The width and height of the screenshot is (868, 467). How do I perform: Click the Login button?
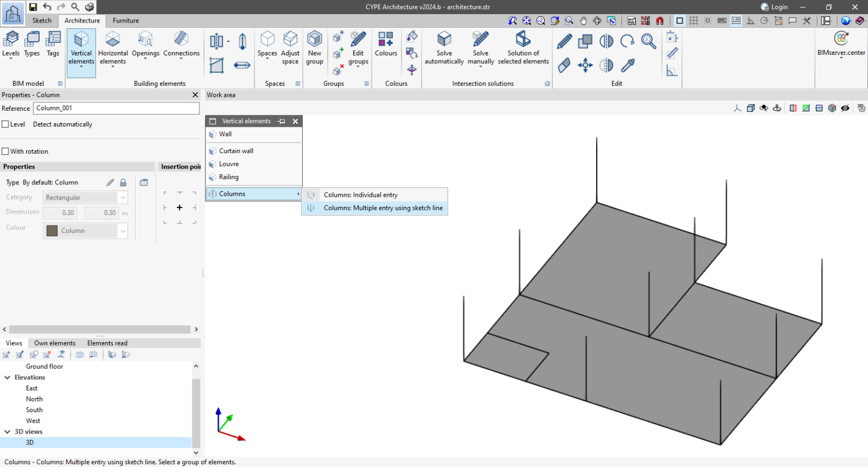pos(774,7)
